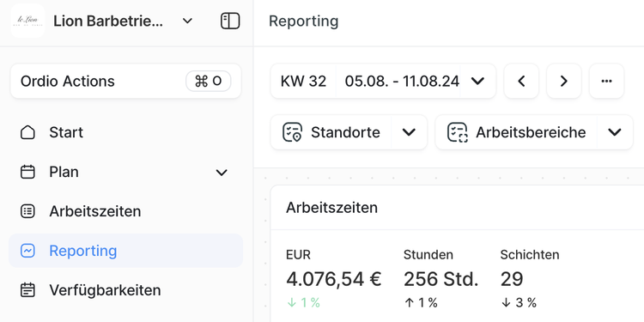Open the Start home icon
644x322 pixels.
coord(27,132)
